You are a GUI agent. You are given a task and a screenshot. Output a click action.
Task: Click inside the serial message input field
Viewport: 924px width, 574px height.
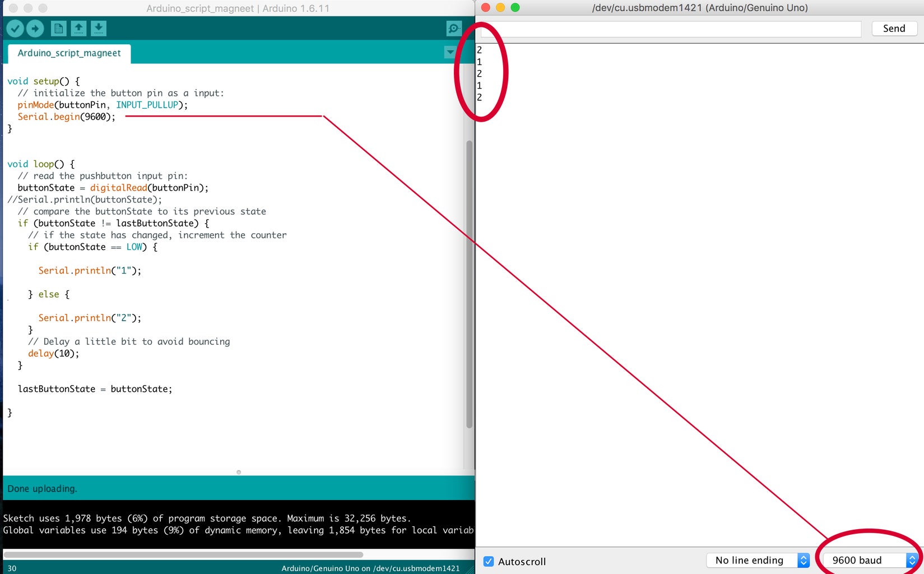(667, 29)
